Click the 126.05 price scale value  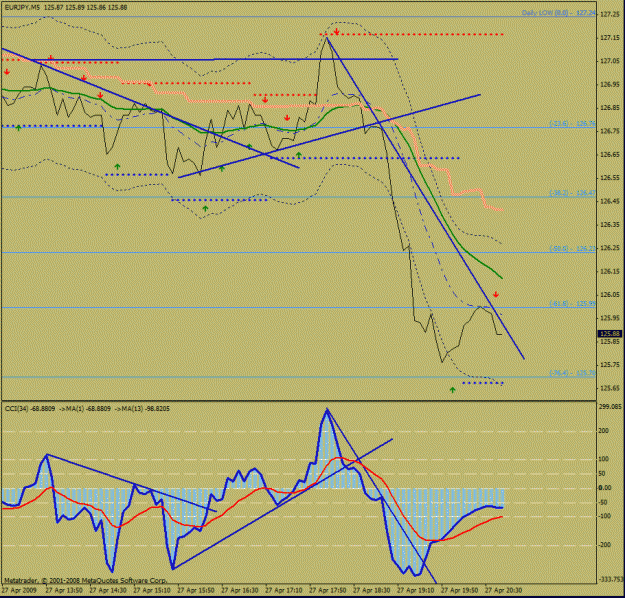pos(610,295)
